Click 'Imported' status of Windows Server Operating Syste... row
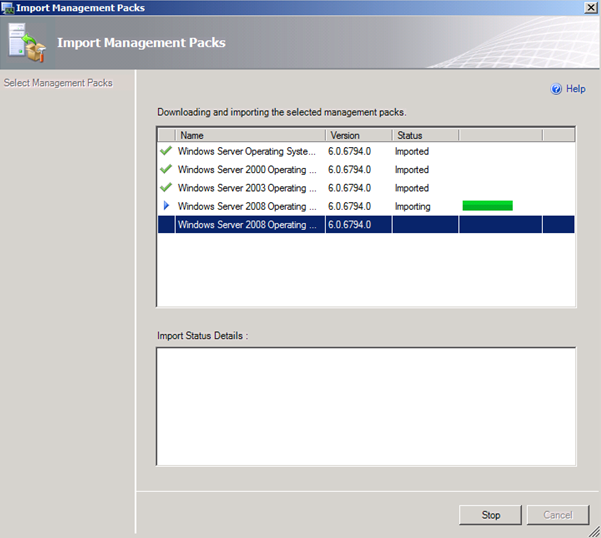The width and height of the screenshot is (601, 538). coord(412,151)
